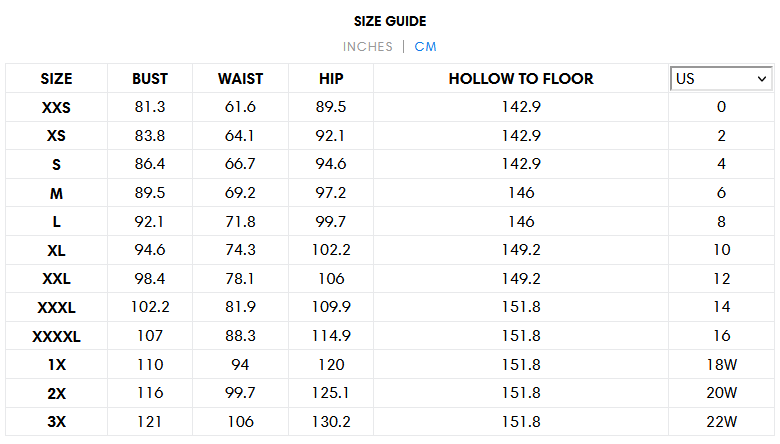Click the 22W US size cell
Image resolution: width=780 pixels, height=444 pixels.
pyautogui.click(x=721, y=422)
